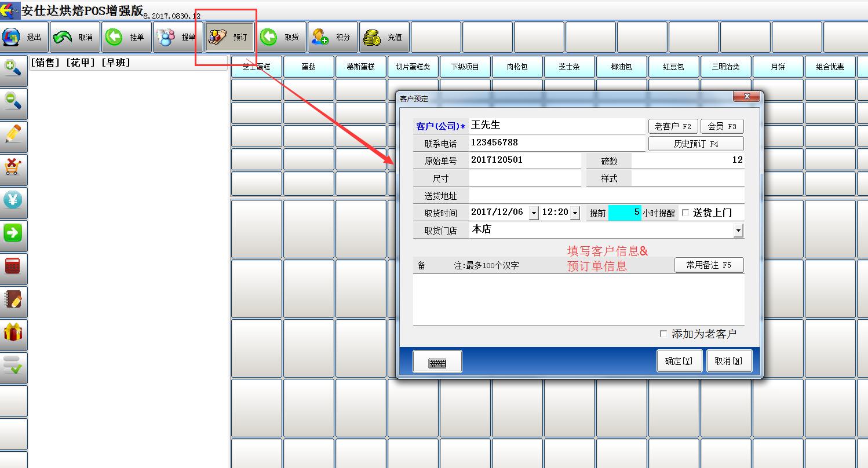This screenshot has width=868, height=468.
Task: Click the 备注 remarks text area
Action: tap(578, 299)
